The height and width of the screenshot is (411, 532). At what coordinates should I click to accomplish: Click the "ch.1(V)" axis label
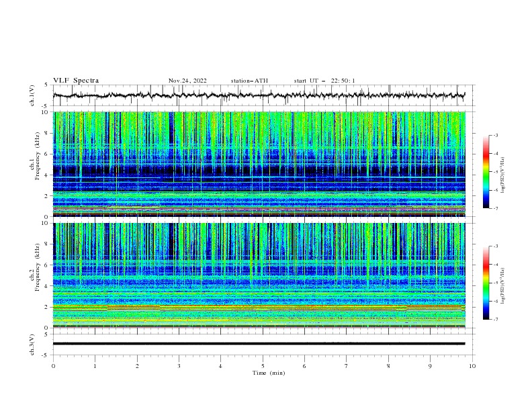tap(32, 95)
